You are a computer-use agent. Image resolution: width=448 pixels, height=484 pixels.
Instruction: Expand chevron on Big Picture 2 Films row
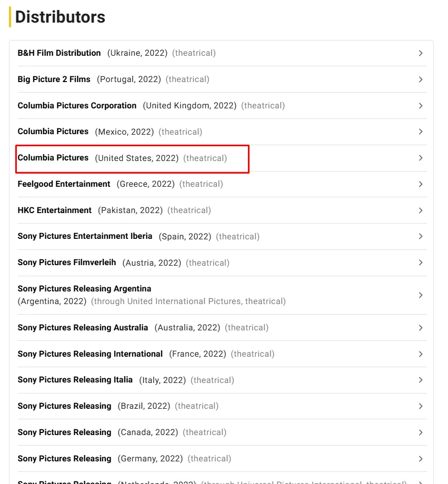pos(421,79)
